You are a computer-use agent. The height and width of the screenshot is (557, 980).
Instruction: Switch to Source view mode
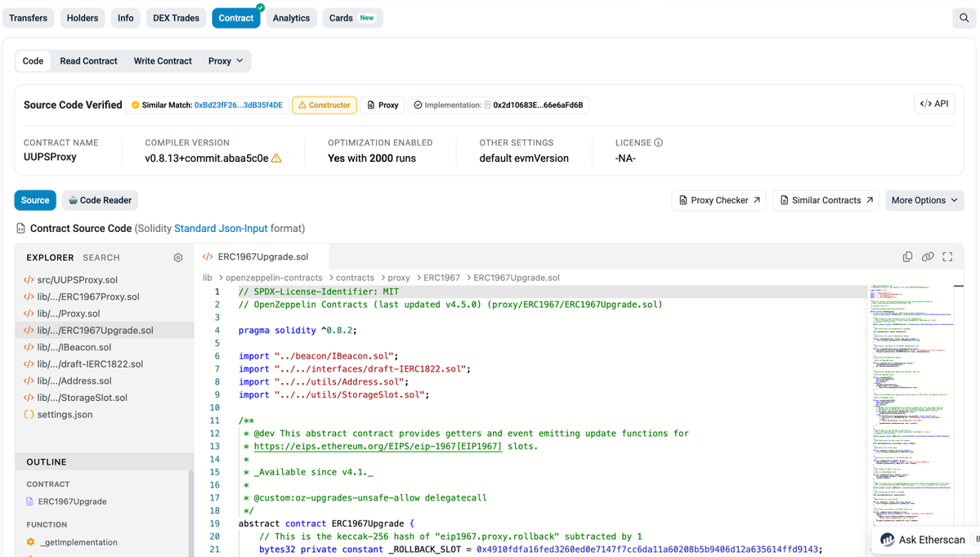coord(34,200)
